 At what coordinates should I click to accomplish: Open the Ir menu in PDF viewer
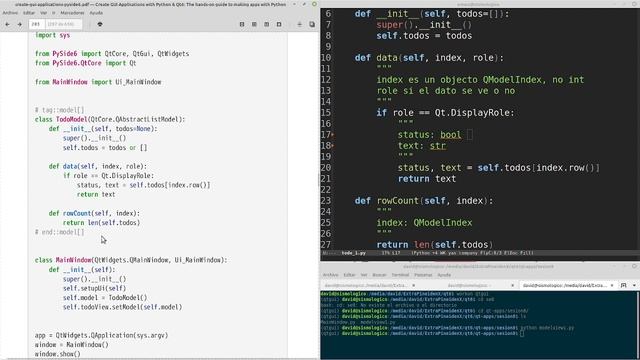[x=53, y=13]
